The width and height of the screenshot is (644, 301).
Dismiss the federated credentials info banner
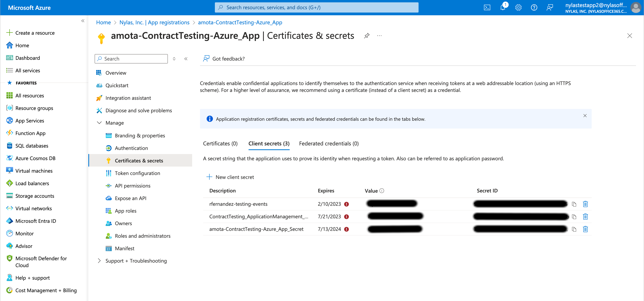click(x=585, y=116)
